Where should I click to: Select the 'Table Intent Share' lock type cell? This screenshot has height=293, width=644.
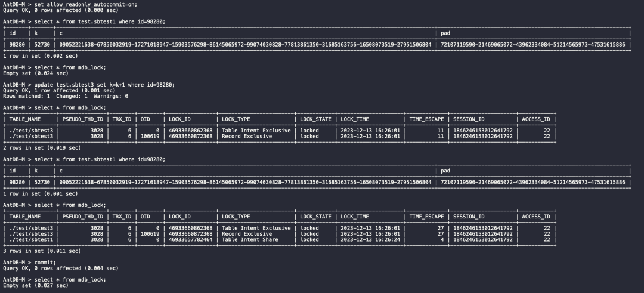tap(250, 239)
